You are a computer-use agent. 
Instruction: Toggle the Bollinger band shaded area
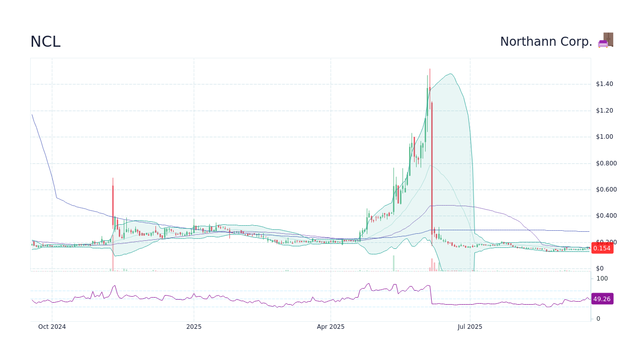pos(448,126)
